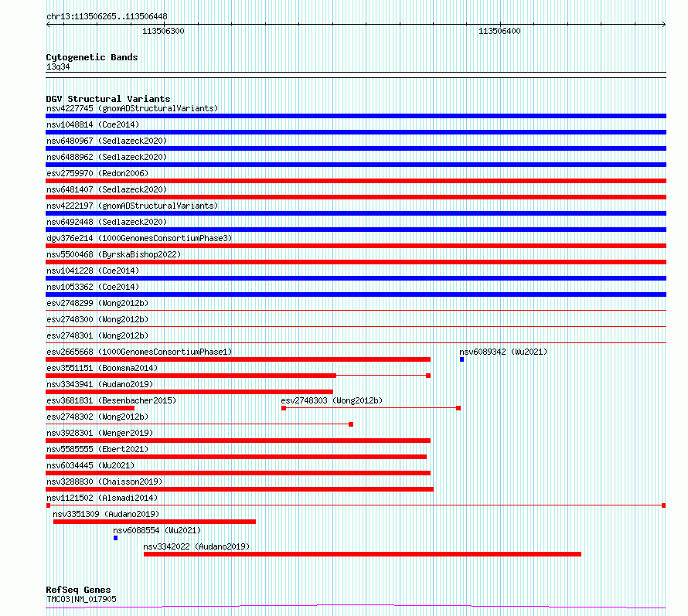This screenshot has height=616, width=688.
Task: Click the esv2748299 (Wong2012b) label
Action: tap(97, 303)
